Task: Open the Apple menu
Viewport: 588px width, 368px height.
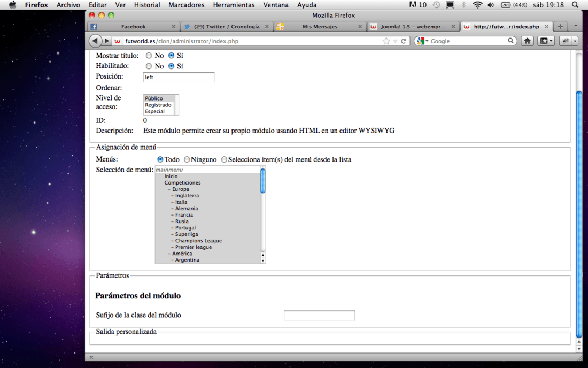Action: coord(12,5)
